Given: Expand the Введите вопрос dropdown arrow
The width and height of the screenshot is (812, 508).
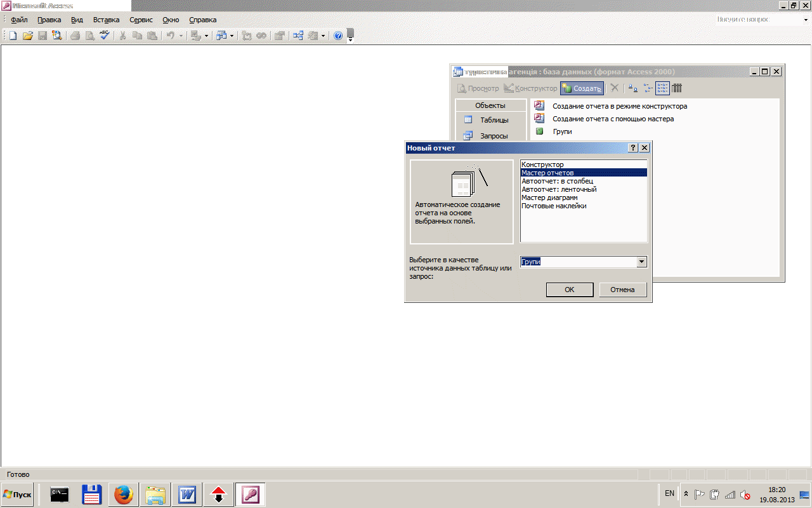Looking at the screenshot, I should pos(806,20).
